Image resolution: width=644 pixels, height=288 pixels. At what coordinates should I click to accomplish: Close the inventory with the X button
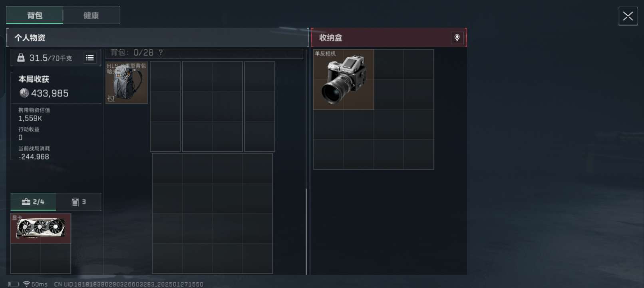click(628, 16)
